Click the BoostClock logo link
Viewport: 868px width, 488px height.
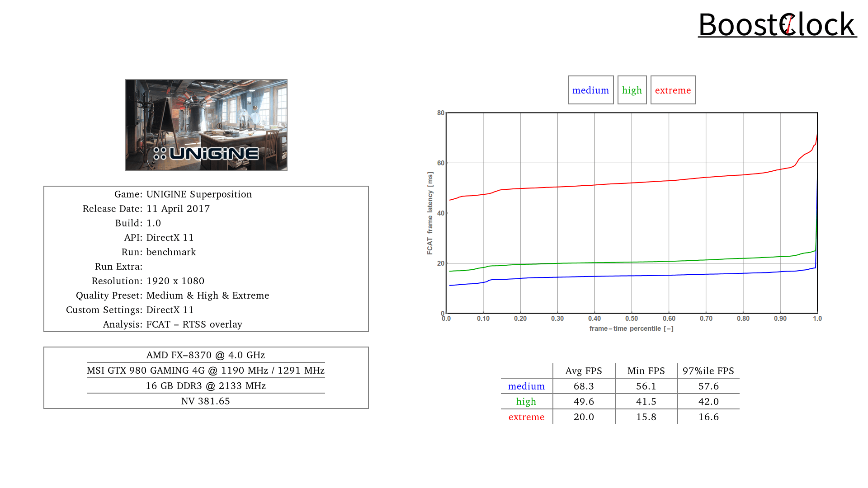pos(777,24)
